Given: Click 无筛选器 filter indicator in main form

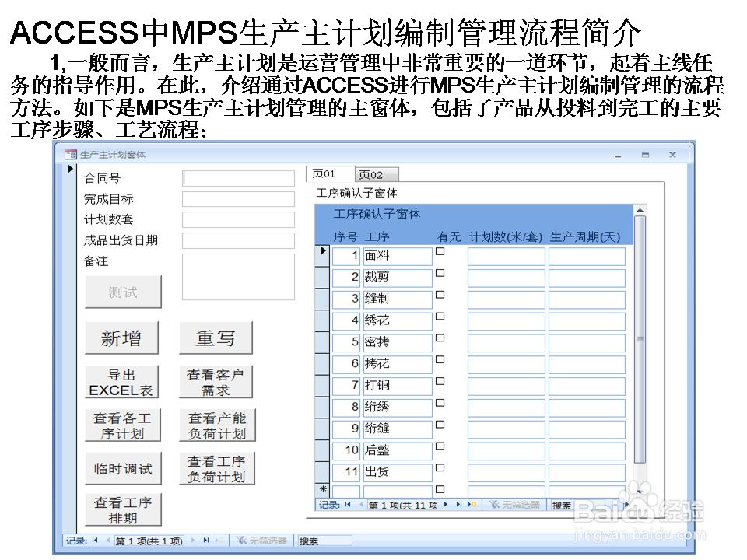Looking at the screenshot, I should pyautogui.click(x=262, y=541).
